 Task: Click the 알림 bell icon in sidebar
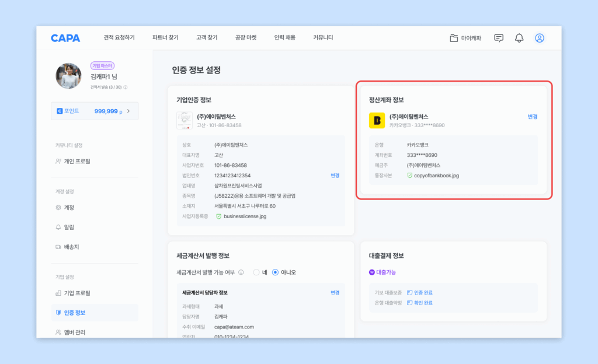pyautogui.click(x=58, y=228)
